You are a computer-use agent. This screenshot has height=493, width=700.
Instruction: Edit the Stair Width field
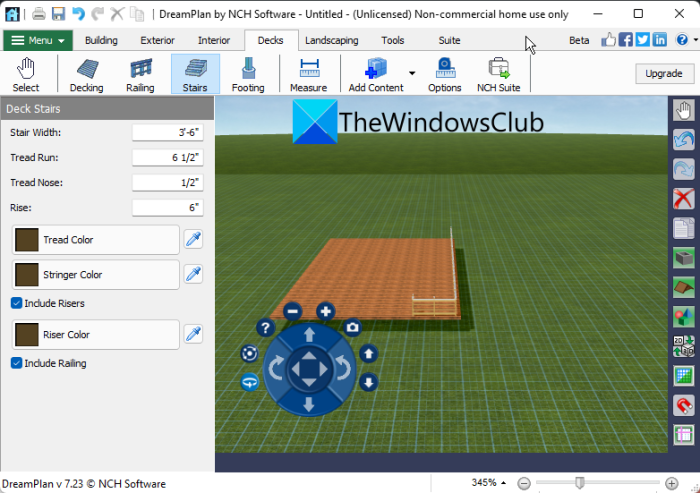(168, 133)
